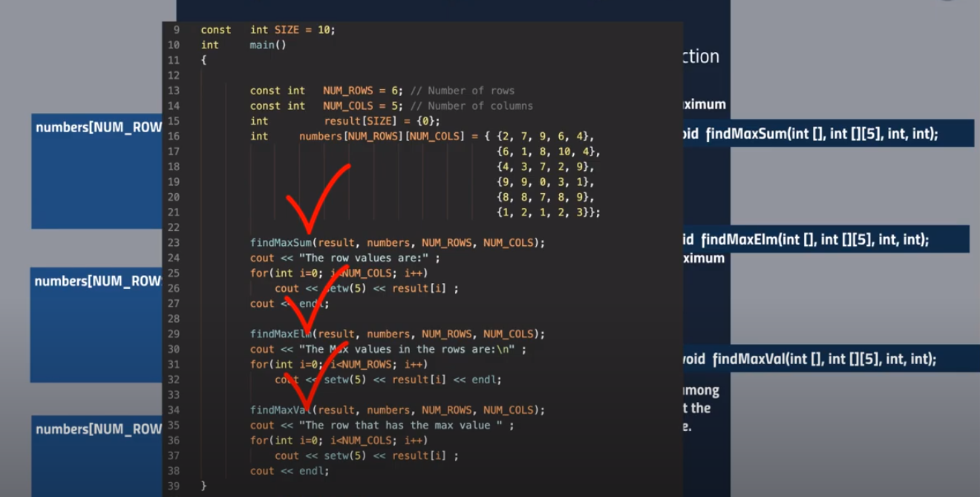Image resolution: width=980 pixels, height=497 pixels.
Task: Click line number 16 in the gutter
Action: pos(173,136)
